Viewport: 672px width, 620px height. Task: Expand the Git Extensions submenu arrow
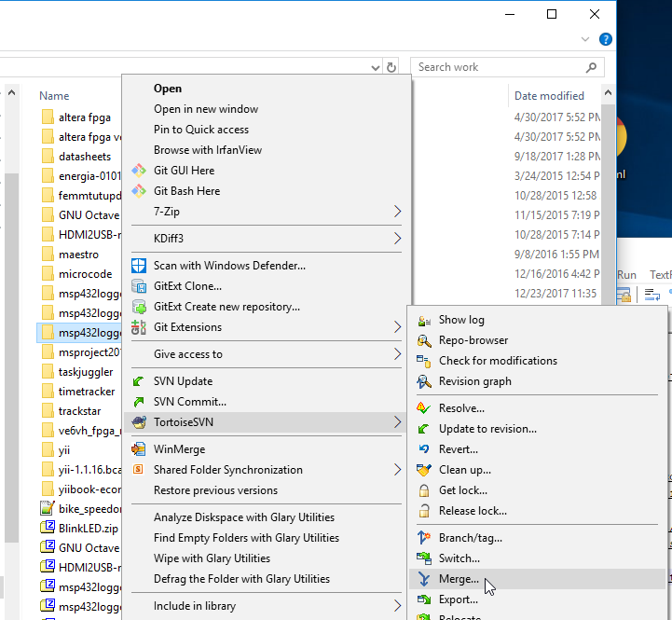point(397,327)
